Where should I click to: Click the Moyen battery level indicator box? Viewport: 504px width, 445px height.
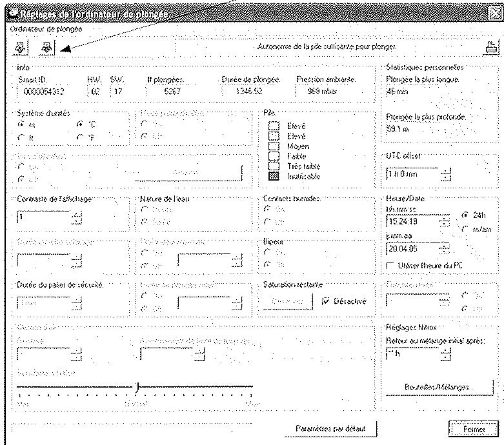(274, 146)
